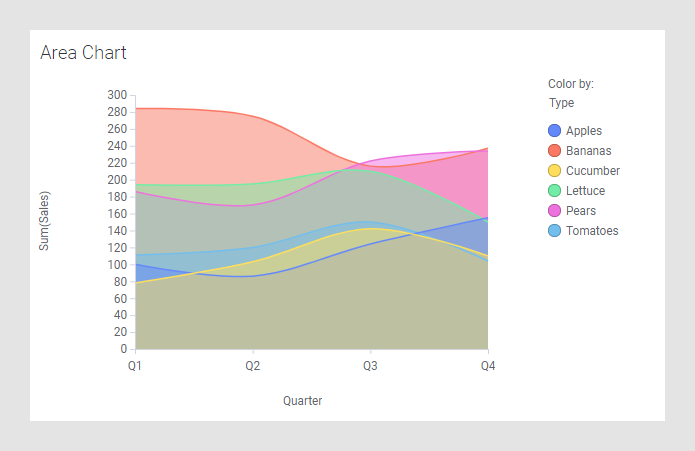
Task: Click the Q1 axis label
Action: point(135,367)
